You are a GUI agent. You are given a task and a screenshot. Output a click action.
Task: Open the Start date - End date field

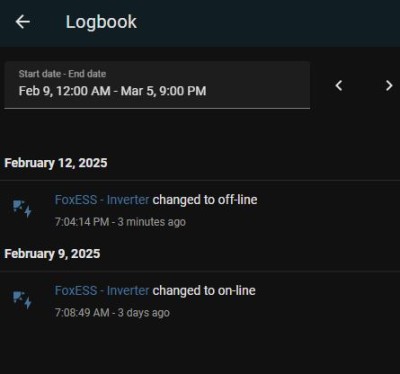click(157, 85)
